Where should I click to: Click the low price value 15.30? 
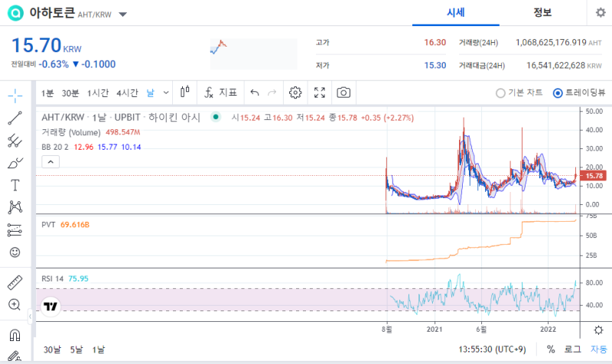tap(435, 65)
